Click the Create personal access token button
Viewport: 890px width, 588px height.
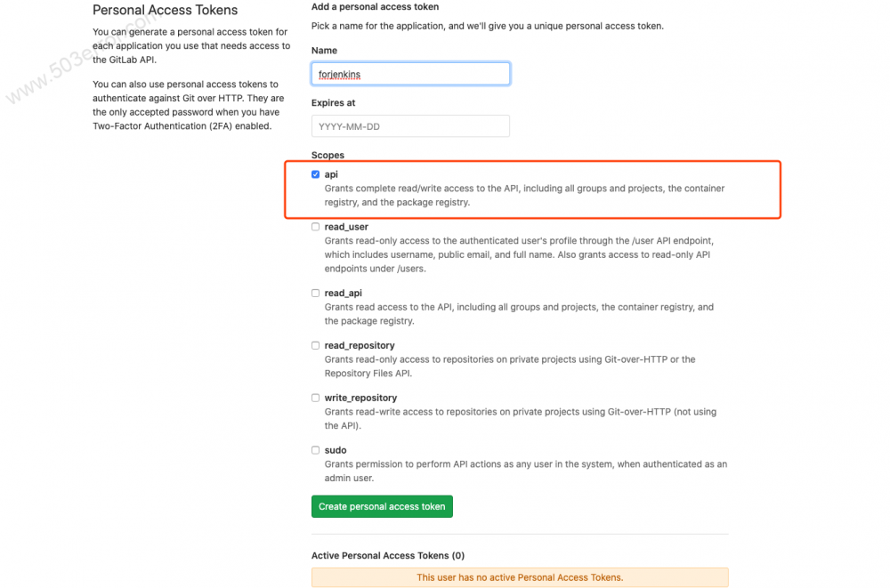click(382, 506)
